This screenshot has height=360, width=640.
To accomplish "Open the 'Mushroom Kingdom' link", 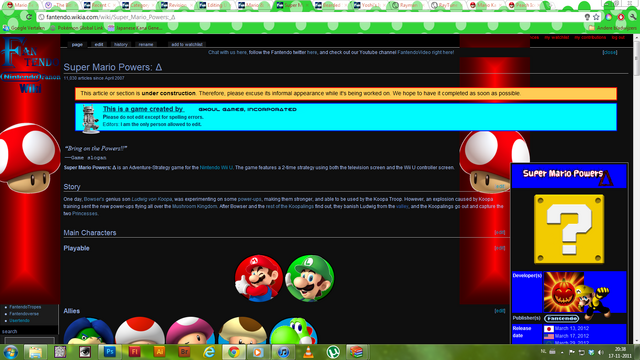I will pos(194,207).
